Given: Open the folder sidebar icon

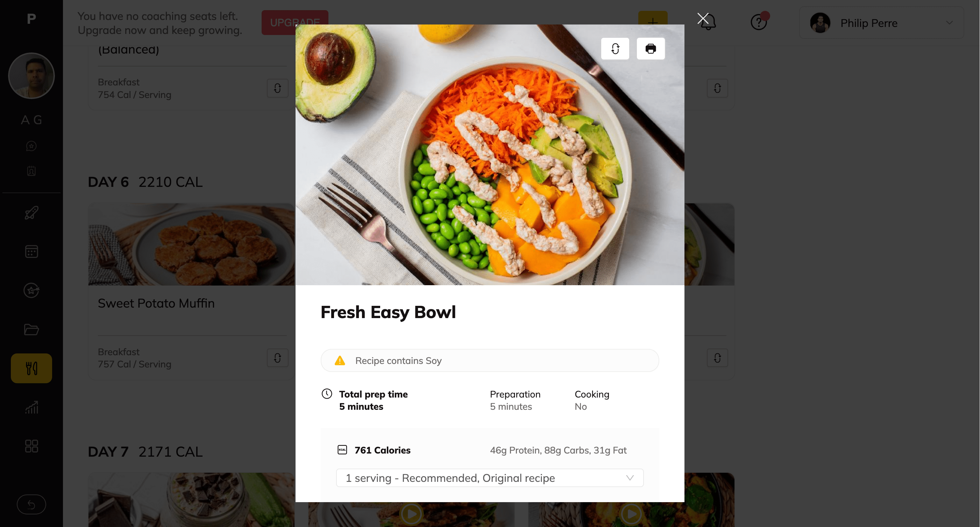Looking at the screenshot, I should point(31,329).
